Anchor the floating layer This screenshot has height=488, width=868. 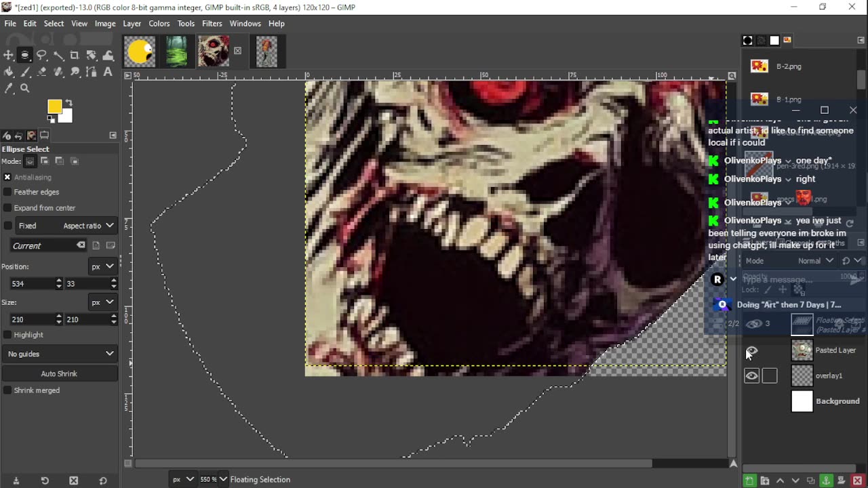[x=826, y=481]
